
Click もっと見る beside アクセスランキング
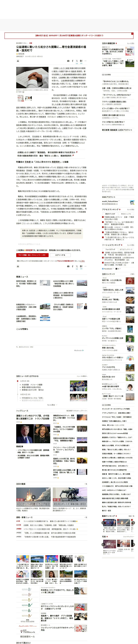click(x=131, y=210)
